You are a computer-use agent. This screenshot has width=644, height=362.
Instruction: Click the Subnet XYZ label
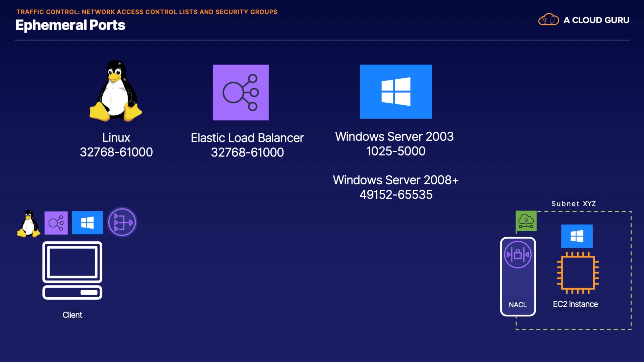[574, 204]
